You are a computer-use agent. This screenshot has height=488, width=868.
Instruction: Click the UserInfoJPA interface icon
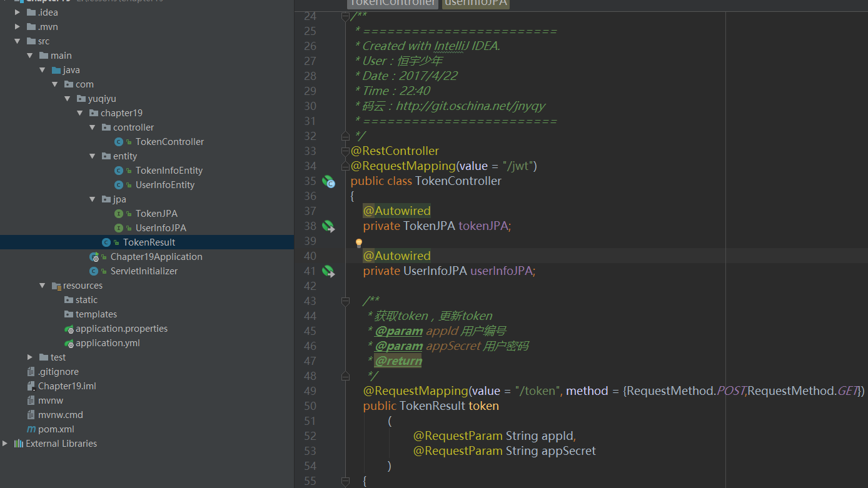click(x=119, y=228)
